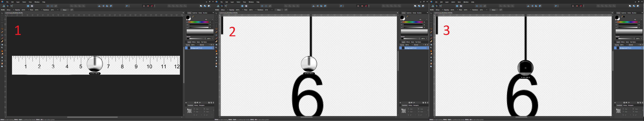
Task: Open Text Styles tab in the left window
Action: coord(204,42)
